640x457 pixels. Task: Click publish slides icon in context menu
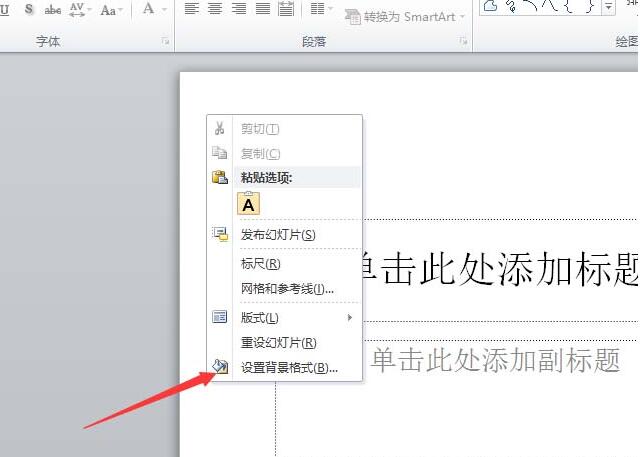point(220,234)
